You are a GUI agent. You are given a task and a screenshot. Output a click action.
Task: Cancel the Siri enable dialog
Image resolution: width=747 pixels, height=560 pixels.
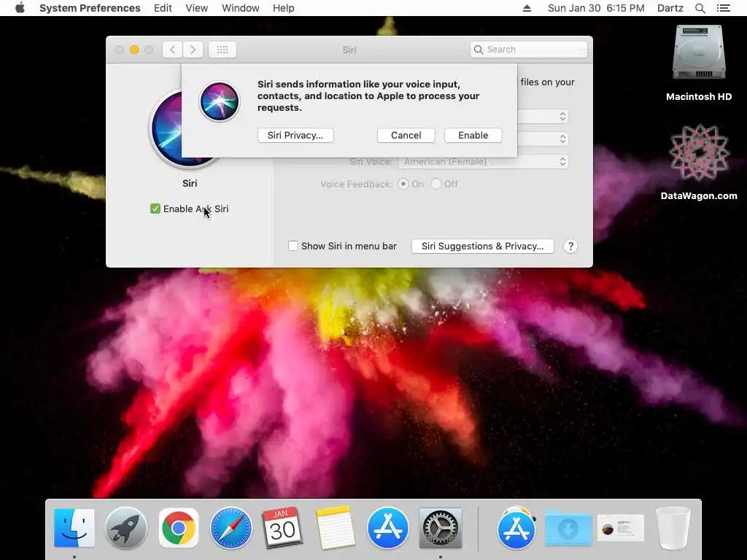406,135
